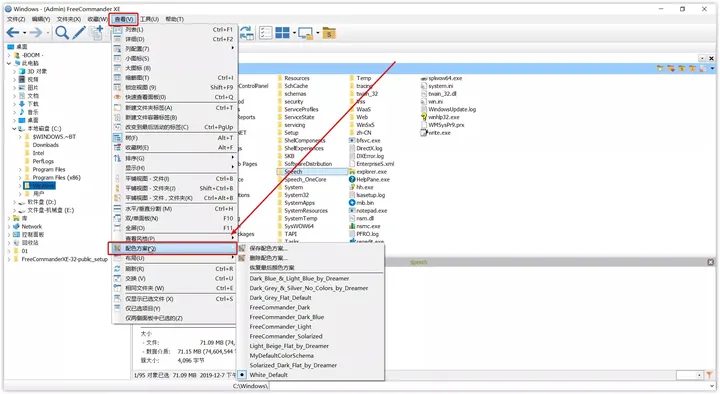Open the search magnifier tool

(x=62, y=33)
